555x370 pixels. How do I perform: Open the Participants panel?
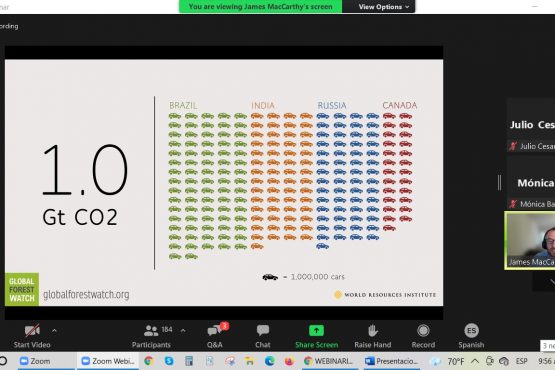[x=151, y=336]
